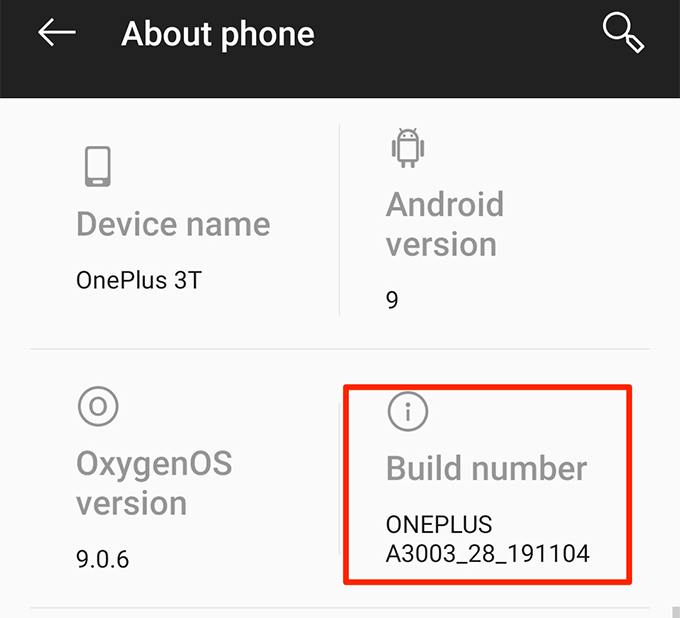Tap the word ONEPLUS in build number

(x=439, y=524)
